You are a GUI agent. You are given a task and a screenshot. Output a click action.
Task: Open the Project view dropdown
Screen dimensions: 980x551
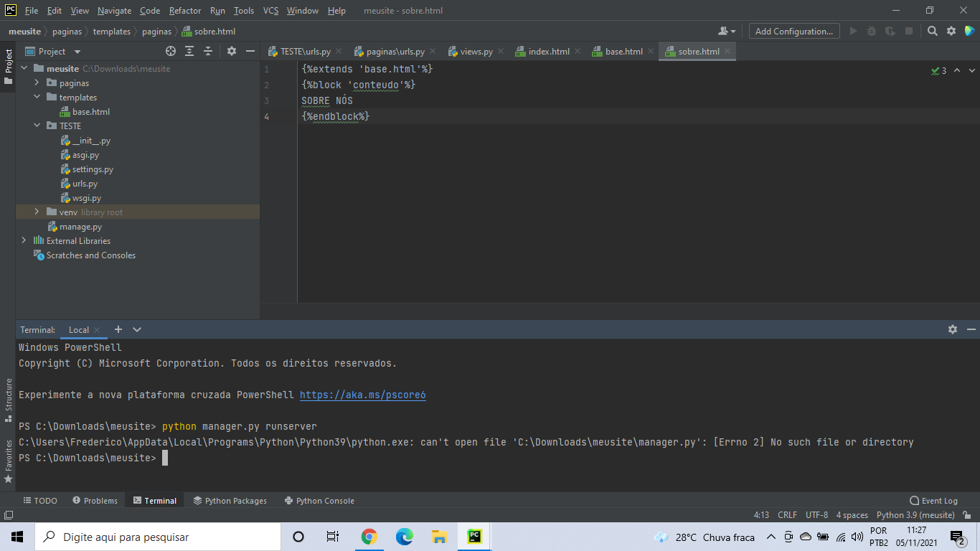(x=77, y=52)
